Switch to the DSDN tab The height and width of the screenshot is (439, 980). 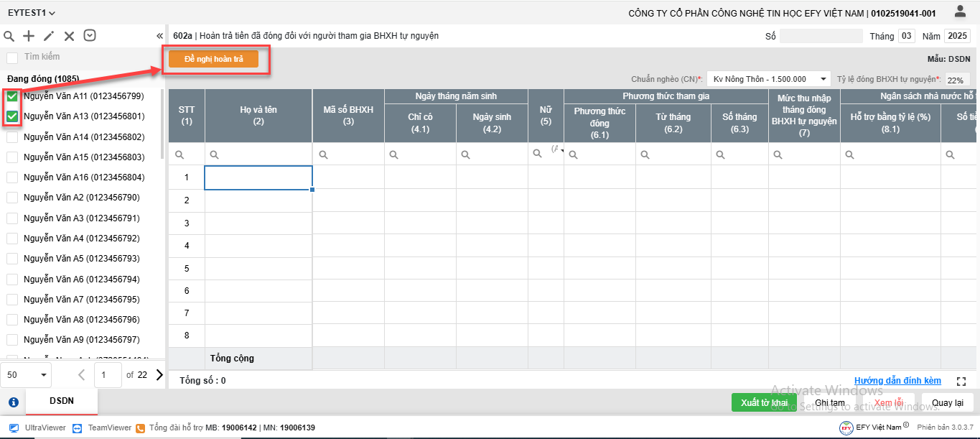[x=61, y=402]
